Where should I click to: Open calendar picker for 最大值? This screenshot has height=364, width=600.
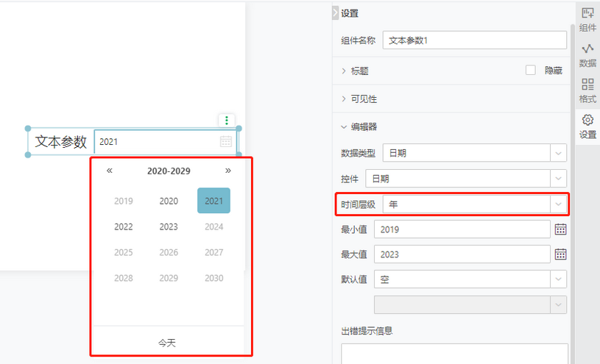tap(560, 254)
